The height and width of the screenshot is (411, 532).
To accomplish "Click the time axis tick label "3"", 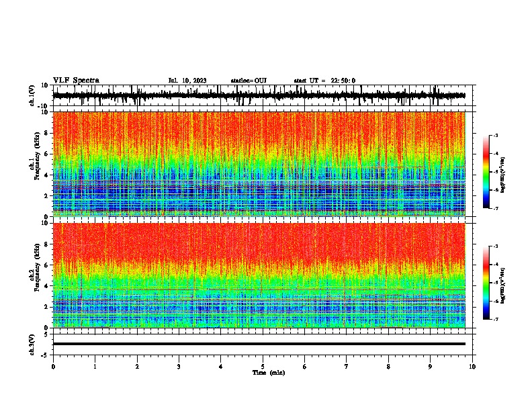I will tap(179, 367).
